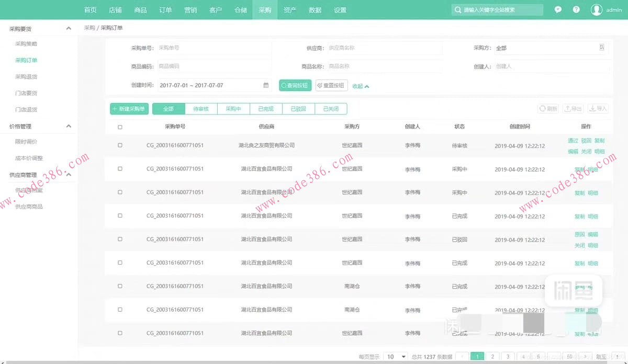Click the 导出 export icon button
628x364 pixels.
[x=573, y=108]
